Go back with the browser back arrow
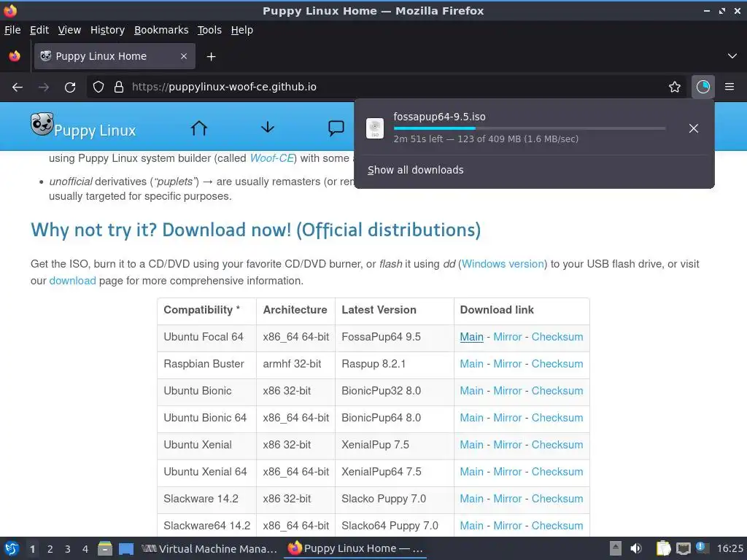The image size is (747, 560). tap(18, 87)
